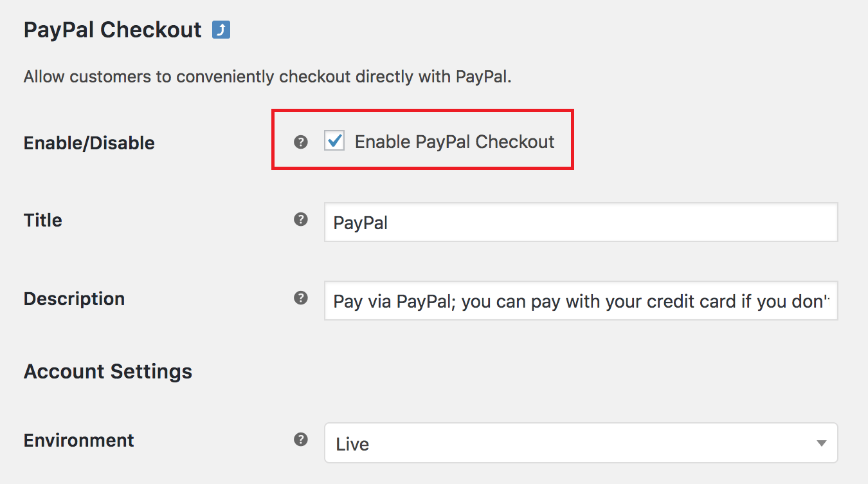The width and height of the screenshot is (868, 484).
Task: Select the "Description" setting label
Action: (x=75, y=299)
